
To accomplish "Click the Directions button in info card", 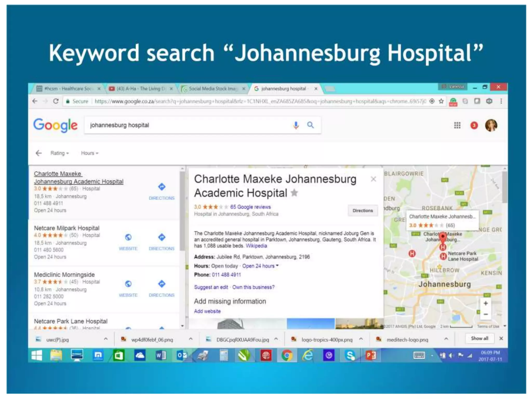I will click(363, 210).
